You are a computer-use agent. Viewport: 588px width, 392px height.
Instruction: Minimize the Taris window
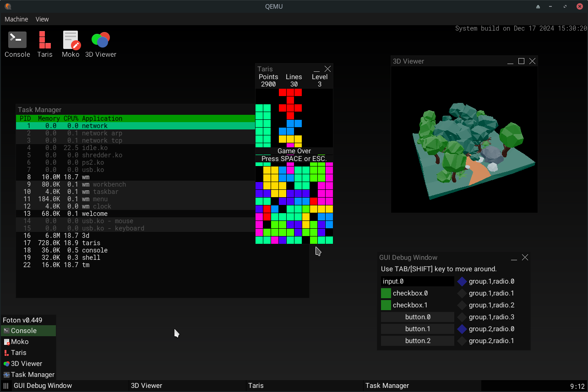point(316,69)
